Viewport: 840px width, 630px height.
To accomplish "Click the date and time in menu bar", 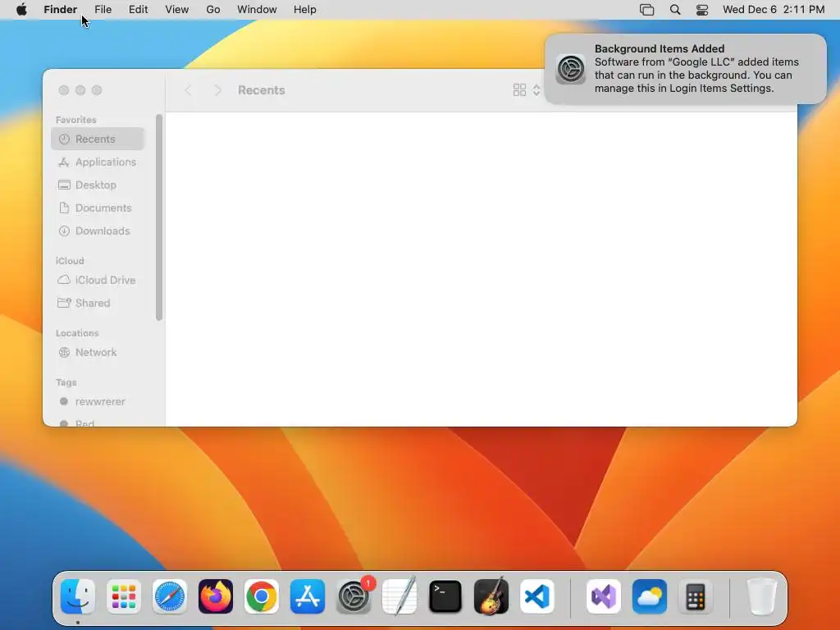I will click(774, 10).
